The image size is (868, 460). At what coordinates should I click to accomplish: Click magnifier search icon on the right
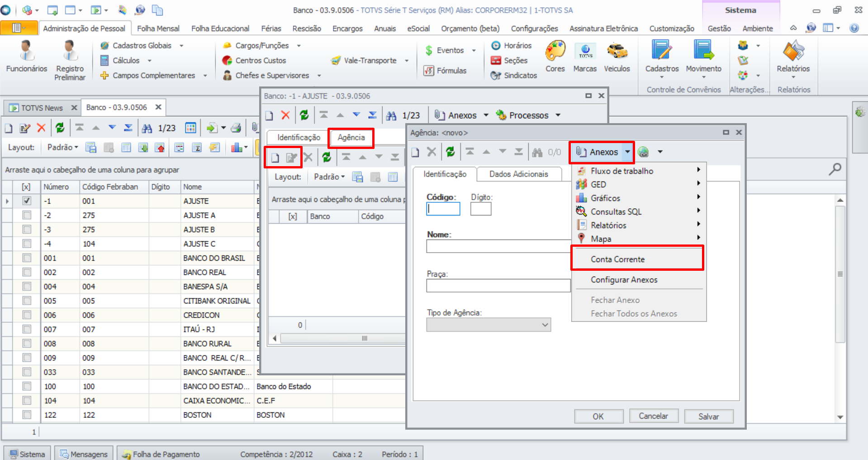click(x=835, y=169)
